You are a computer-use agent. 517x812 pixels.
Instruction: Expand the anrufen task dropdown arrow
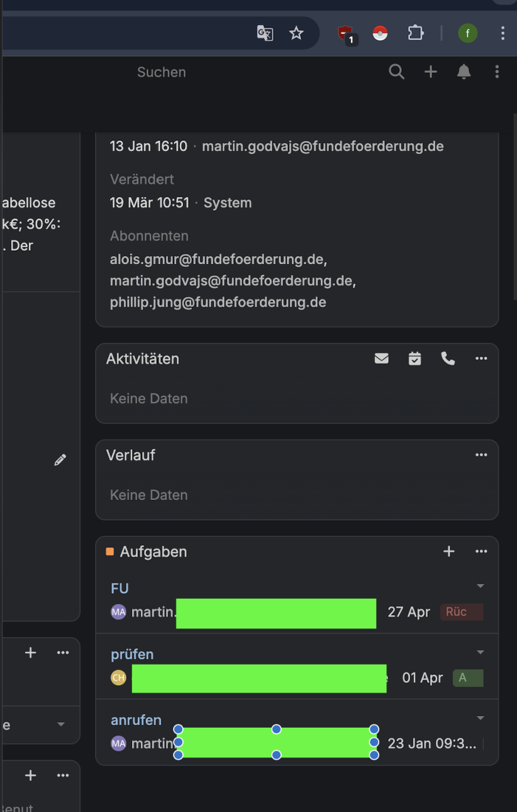481,718
